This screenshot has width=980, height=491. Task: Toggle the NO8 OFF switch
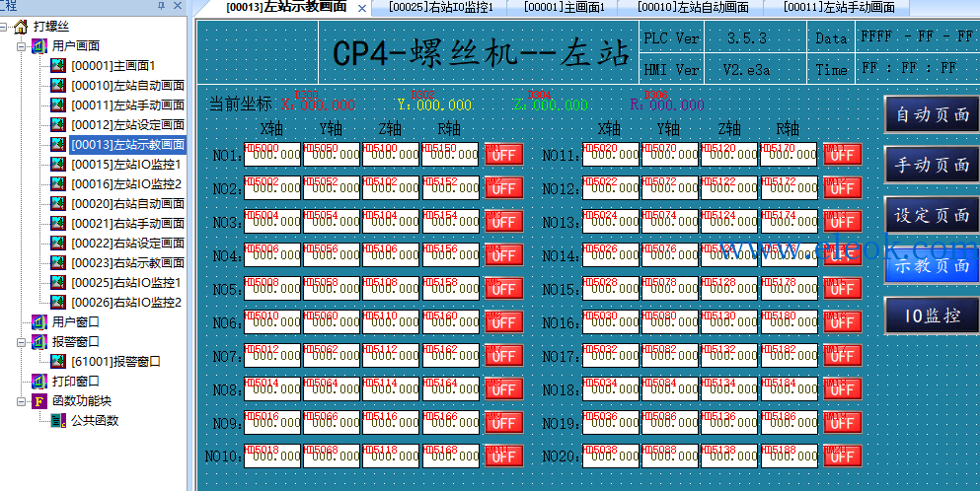coord(503,389)
